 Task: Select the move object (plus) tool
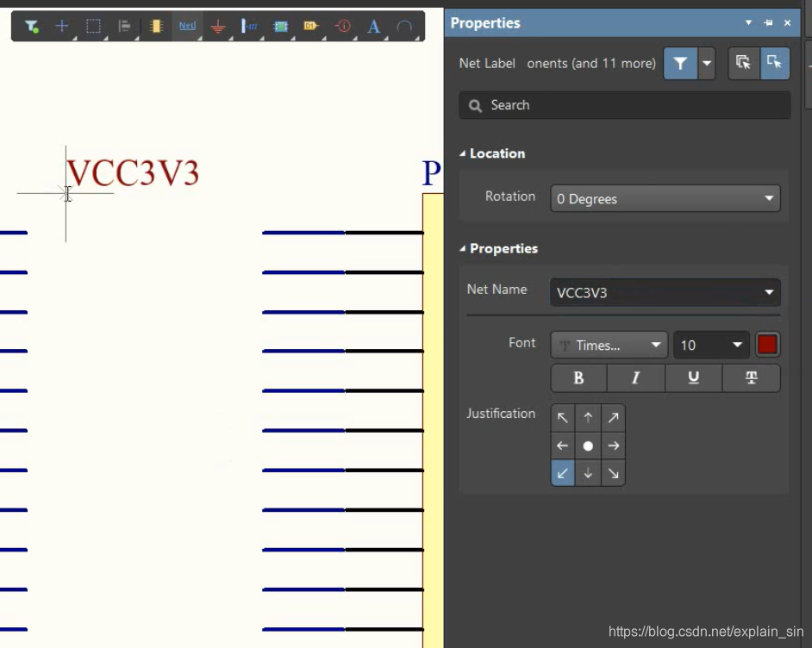click(62, 25)
